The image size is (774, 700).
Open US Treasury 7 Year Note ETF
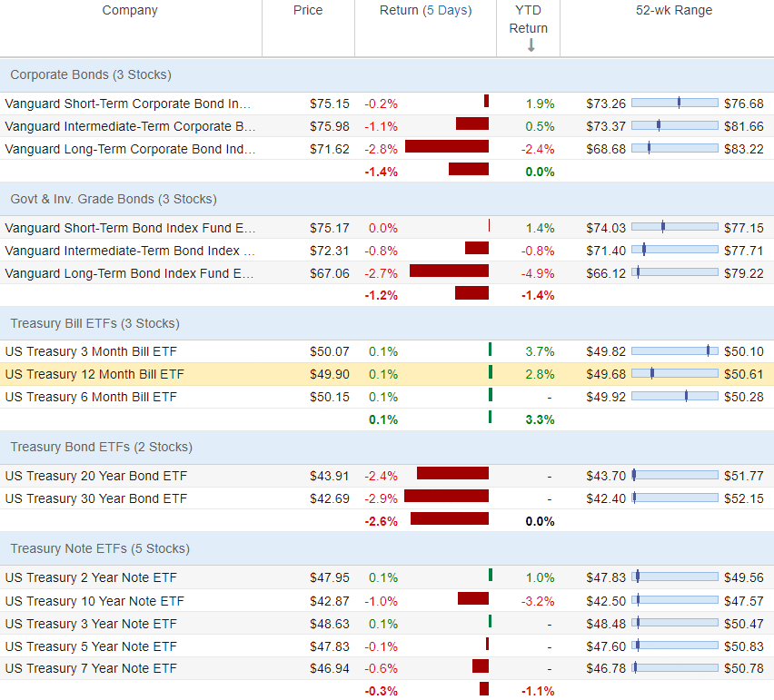91,668
